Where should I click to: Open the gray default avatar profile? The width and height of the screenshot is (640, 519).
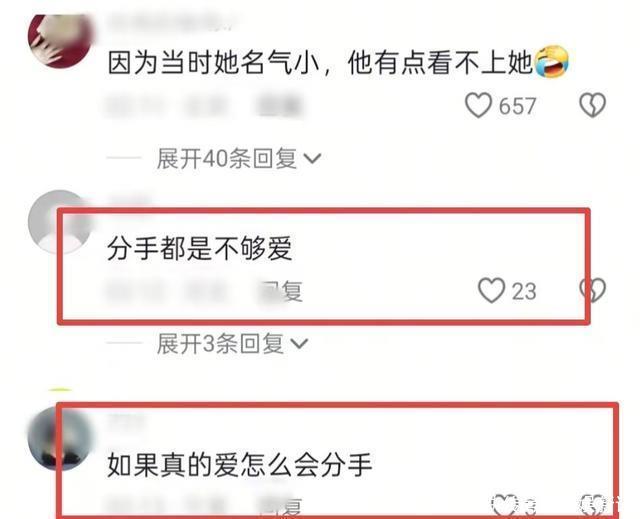(x=60, y=222)
